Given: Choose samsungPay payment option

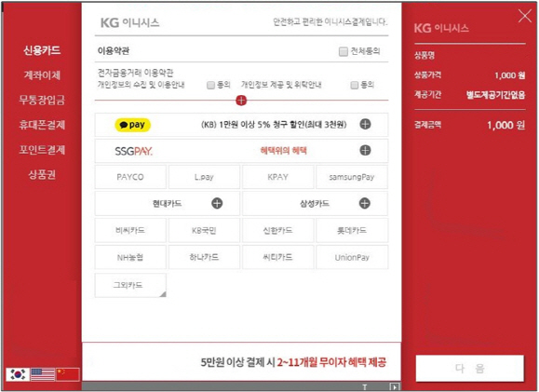Looking at the screenshot, I should coord(352,177).
